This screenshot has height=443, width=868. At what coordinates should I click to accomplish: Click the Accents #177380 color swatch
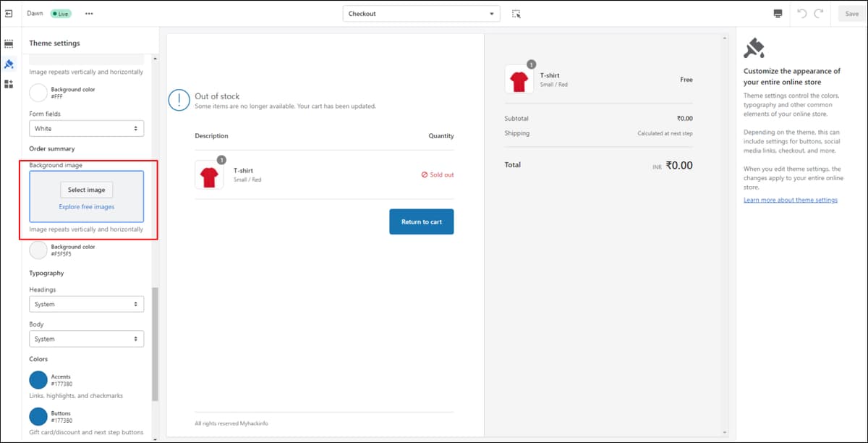38,380
